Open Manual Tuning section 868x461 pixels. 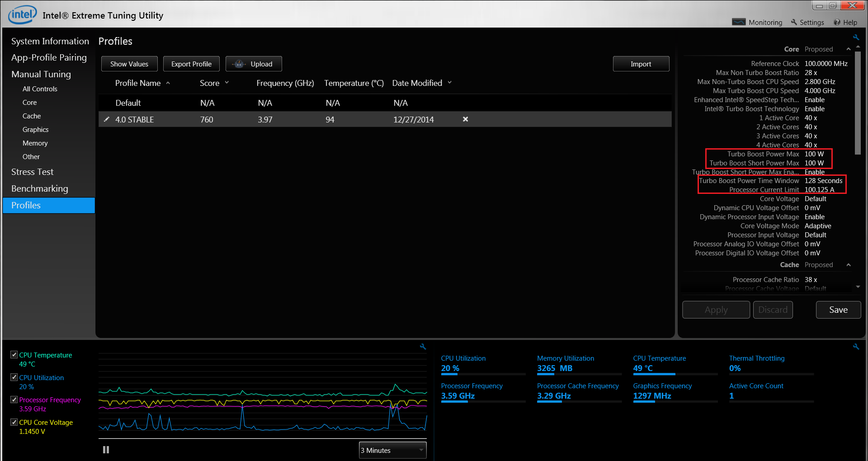pos(41,74)
